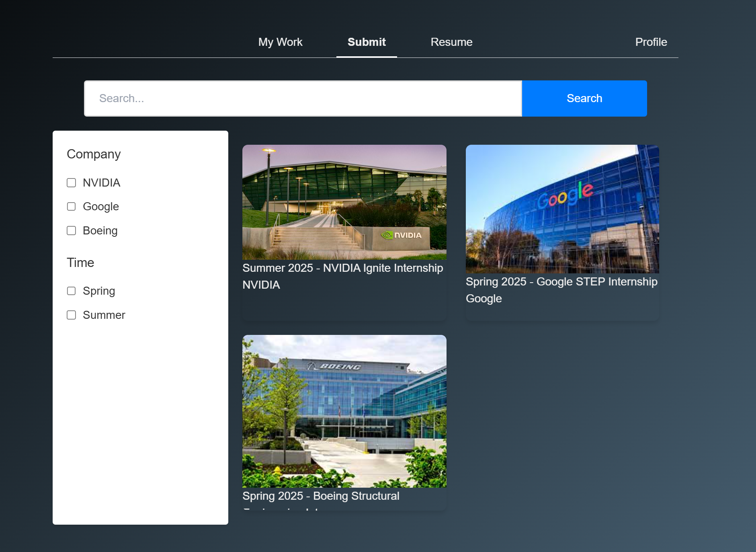View the Google building image
The width and height of the screenshot is (756, 552).
[562, 209]
